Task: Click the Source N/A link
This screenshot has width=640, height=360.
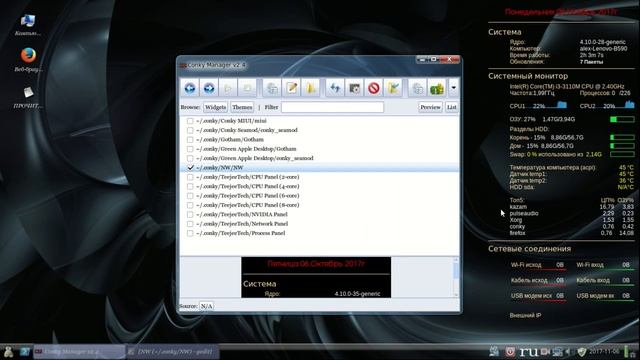Action: [206, 306]
